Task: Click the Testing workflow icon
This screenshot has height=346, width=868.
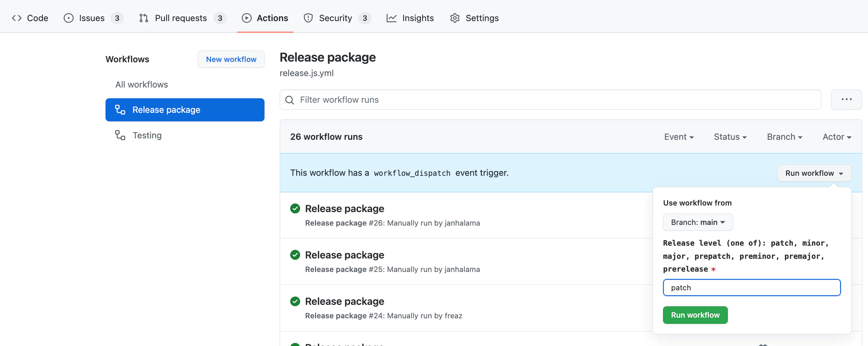Action: tap(120, 135)
